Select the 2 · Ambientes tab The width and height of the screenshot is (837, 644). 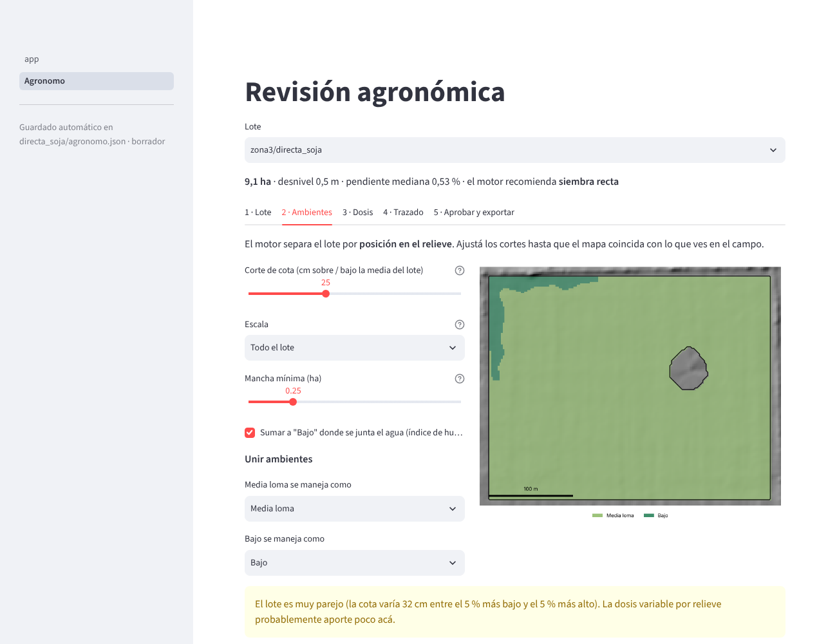pyautogui.click(x=307, y=213)
